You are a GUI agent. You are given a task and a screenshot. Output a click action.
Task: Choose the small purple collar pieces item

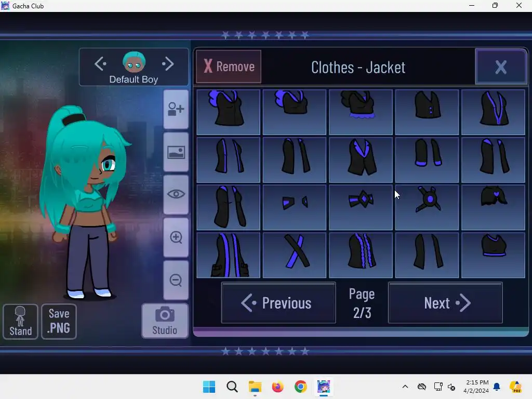pos(295,207)
